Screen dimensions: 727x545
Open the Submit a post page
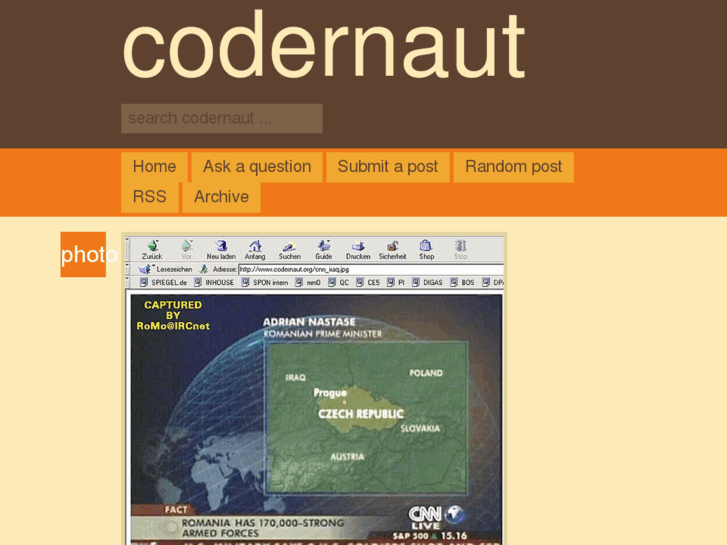pyautogui.click(x=388, y=167)
